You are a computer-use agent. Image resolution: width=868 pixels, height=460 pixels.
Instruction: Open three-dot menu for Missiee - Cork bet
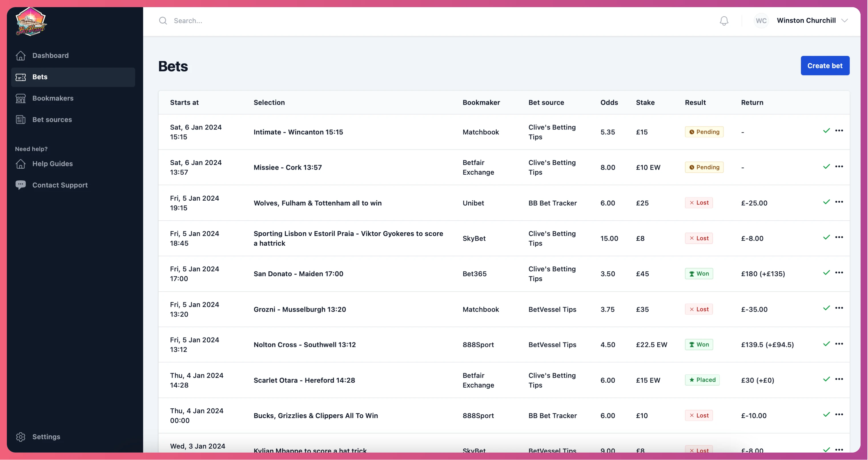click(x=839, y=166)
